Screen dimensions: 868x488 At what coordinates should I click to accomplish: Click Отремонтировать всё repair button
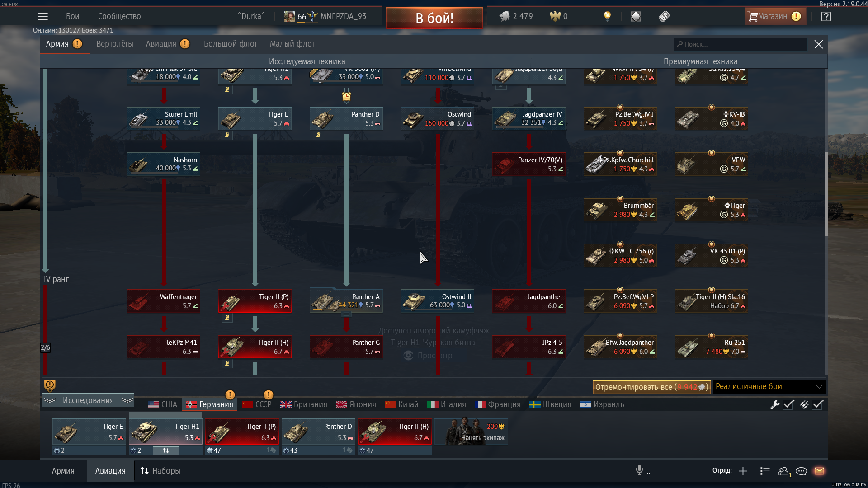[651, 387]
